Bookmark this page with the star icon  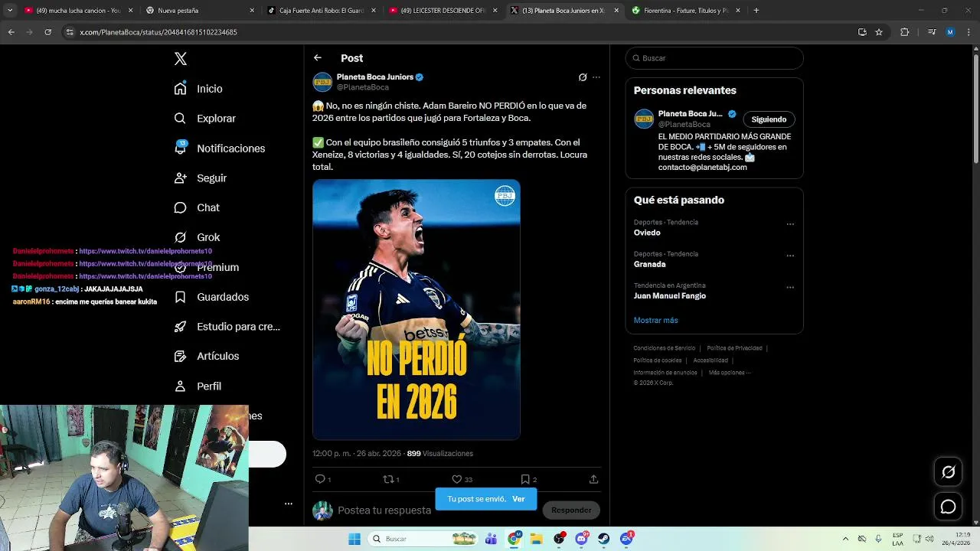[879, 32]
